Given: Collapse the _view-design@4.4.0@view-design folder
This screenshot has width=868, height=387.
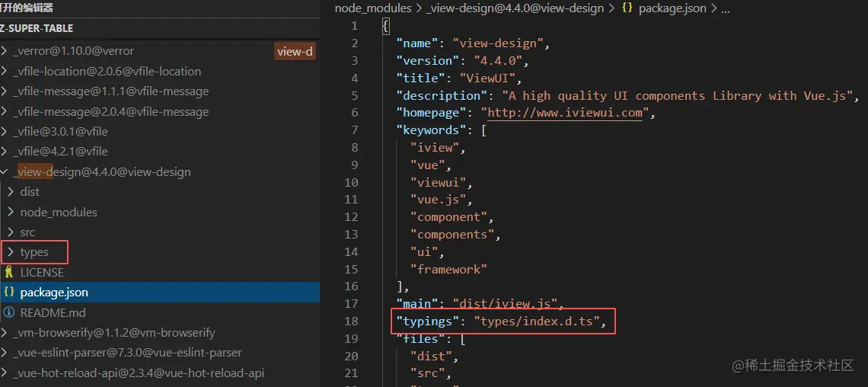Looking at the screenshot, I should 4,171.
